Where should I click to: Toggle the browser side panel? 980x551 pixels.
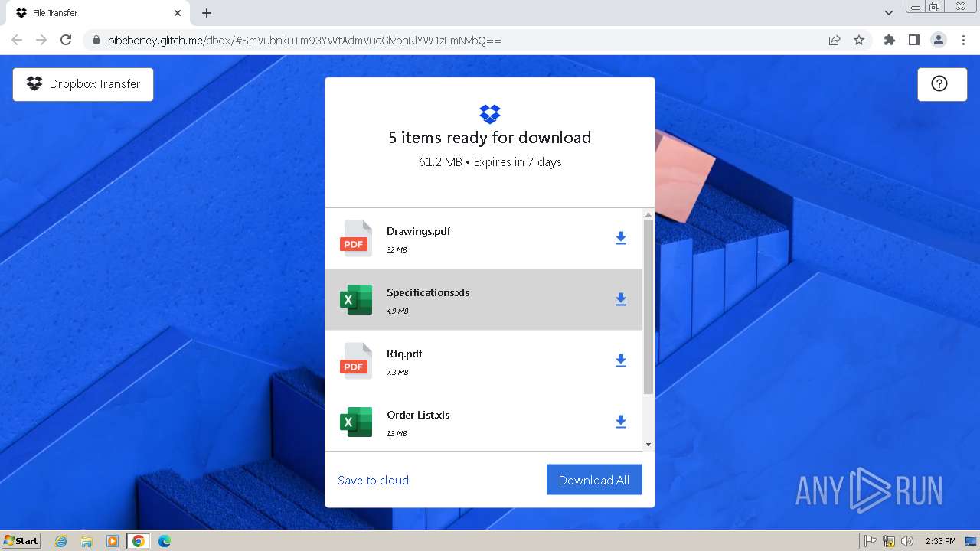[x=913, y=40]
